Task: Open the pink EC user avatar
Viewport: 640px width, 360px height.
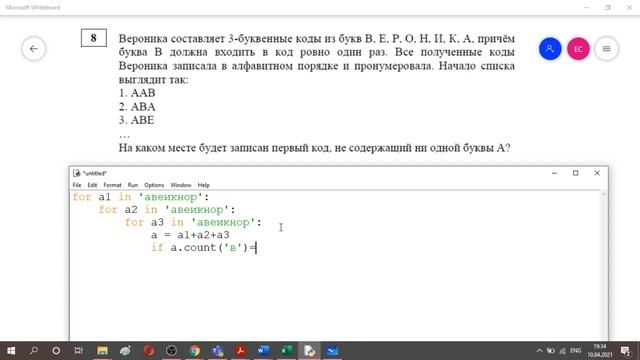Action: [578, 49]
